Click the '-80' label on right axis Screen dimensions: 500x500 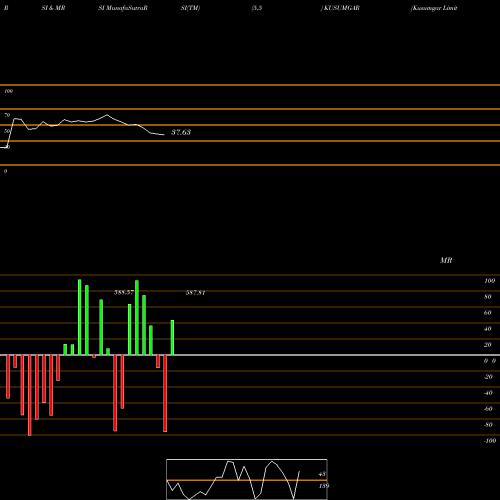coord(488,425)
